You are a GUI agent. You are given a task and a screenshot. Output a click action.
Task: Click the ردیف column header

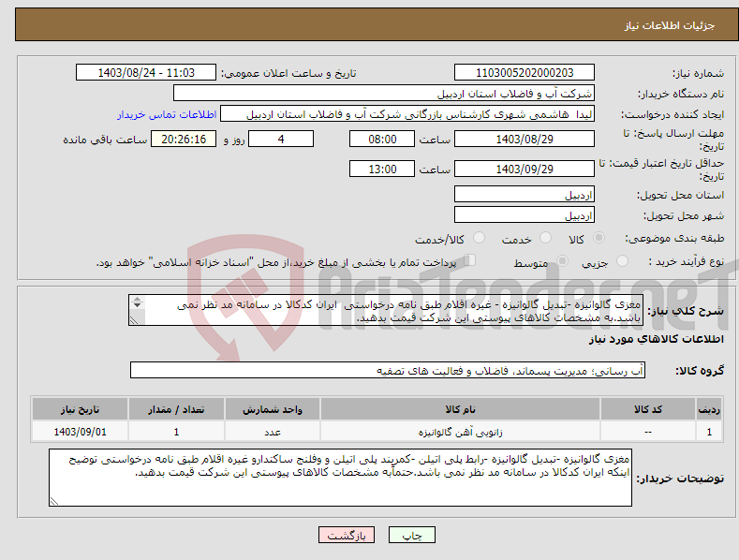709,409
